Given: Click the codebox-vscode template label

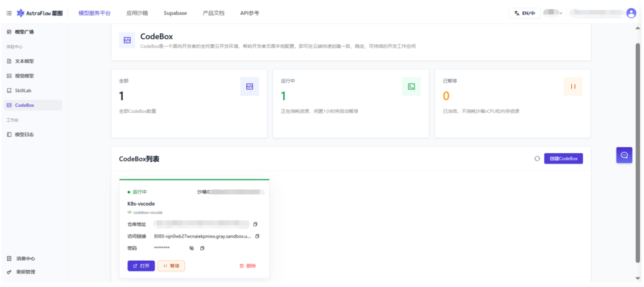Looking at the screenshot, I should (148, 212).
